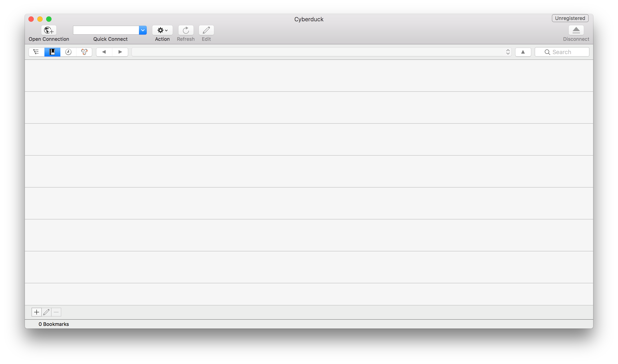This screenshot has width=618, height=364.
Task: Add a new bookmark with plus button
Action: pos(37,312)
